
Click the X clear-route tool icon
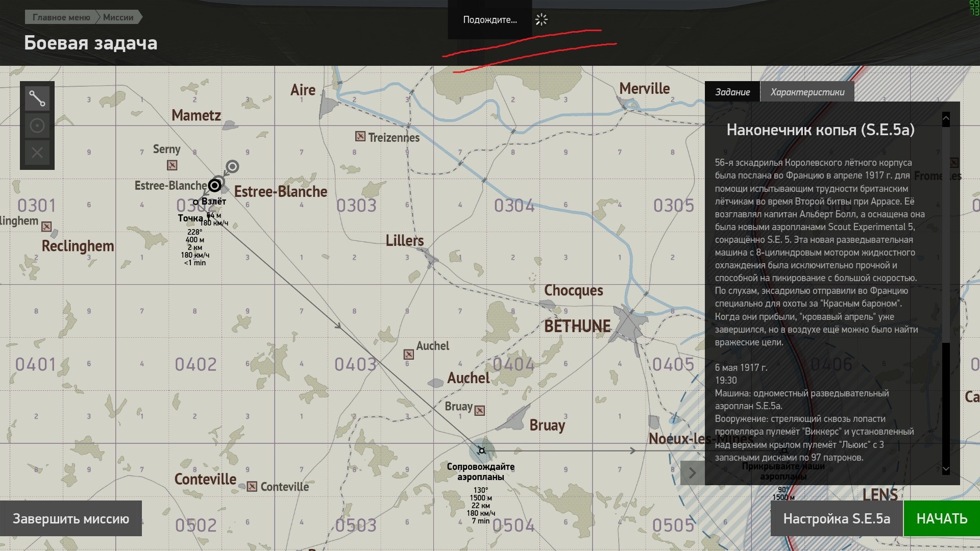click(x=37, y=152)
